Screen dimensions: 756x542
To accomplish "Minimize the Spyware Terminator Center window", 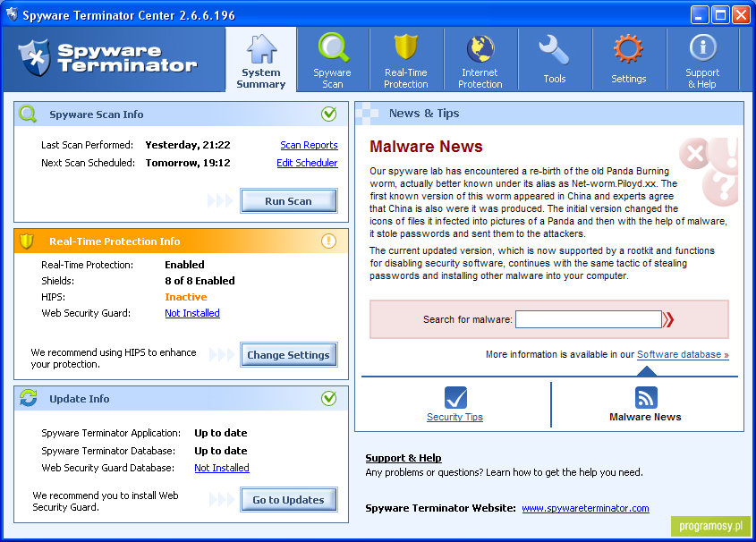I will [700, 15].
